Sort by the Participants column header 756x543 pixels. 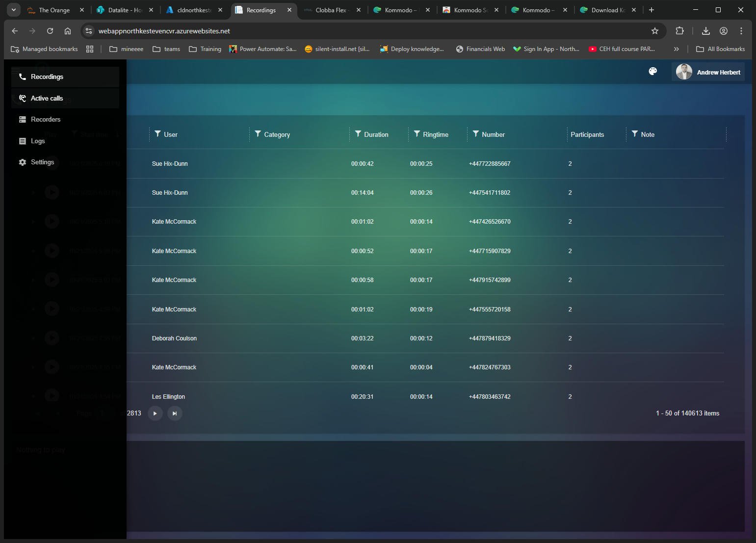[587, 134]
